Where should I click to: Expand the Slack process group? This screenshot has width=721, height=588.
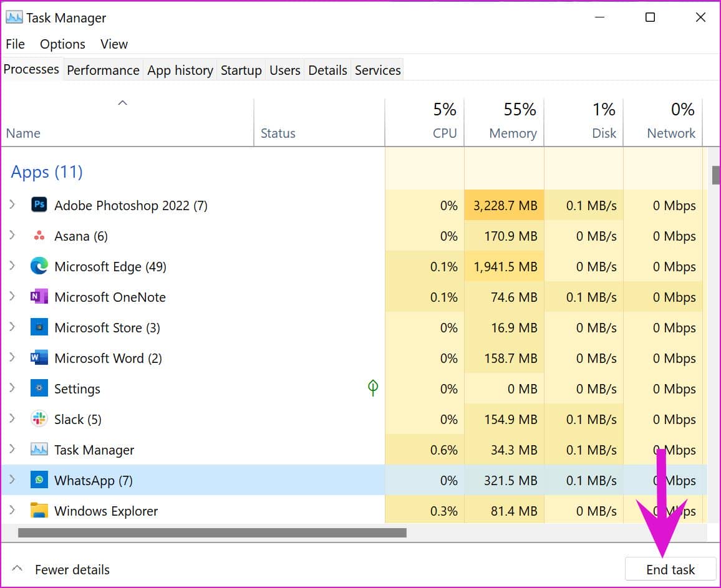tap(12, 418)
